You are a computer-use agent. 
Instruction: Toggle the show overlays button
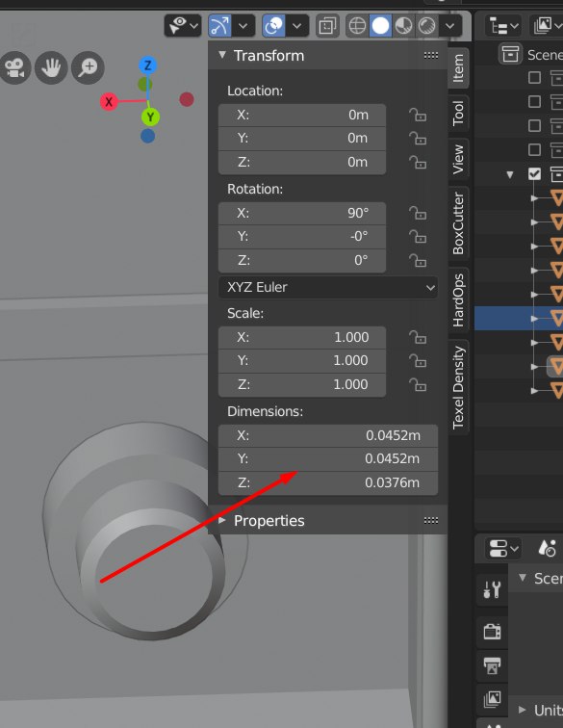pyautogui.click(x=274, y=26)
